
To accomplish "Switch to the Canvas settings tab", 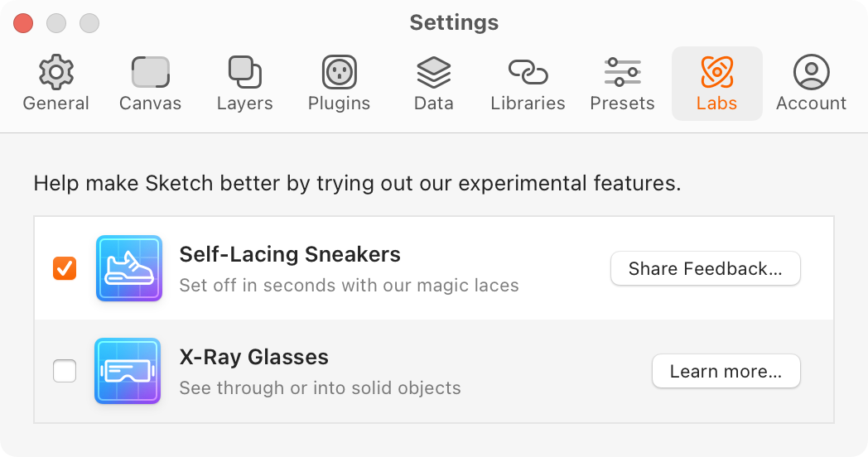I will pos(150,84).
